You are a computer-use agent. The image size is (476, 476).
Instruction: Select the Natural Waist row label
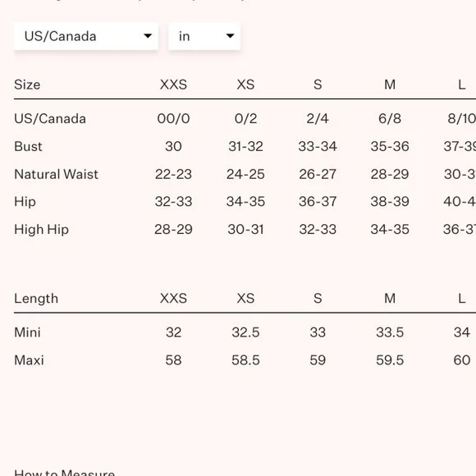click(x=56, y=174)
